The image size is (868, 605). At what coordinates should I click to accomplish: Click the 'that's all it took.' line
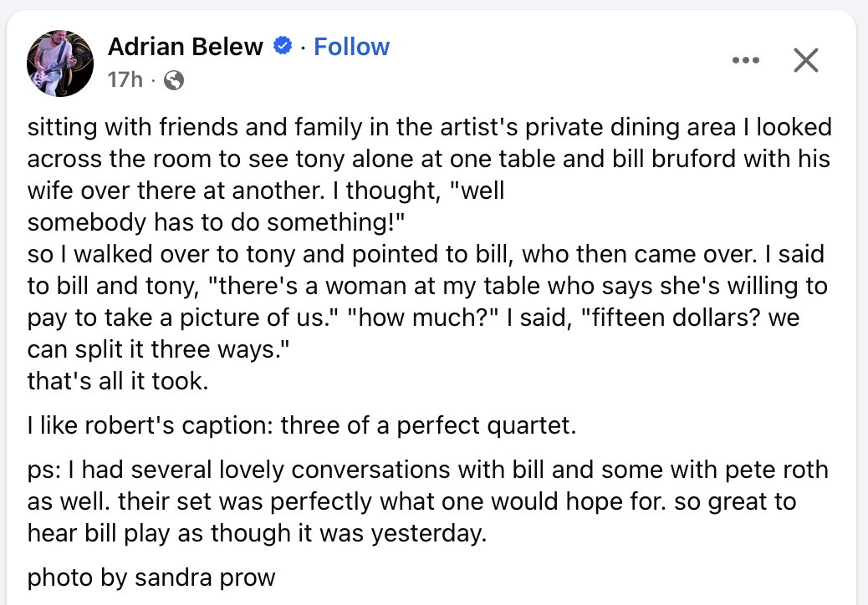pos(116,381)
